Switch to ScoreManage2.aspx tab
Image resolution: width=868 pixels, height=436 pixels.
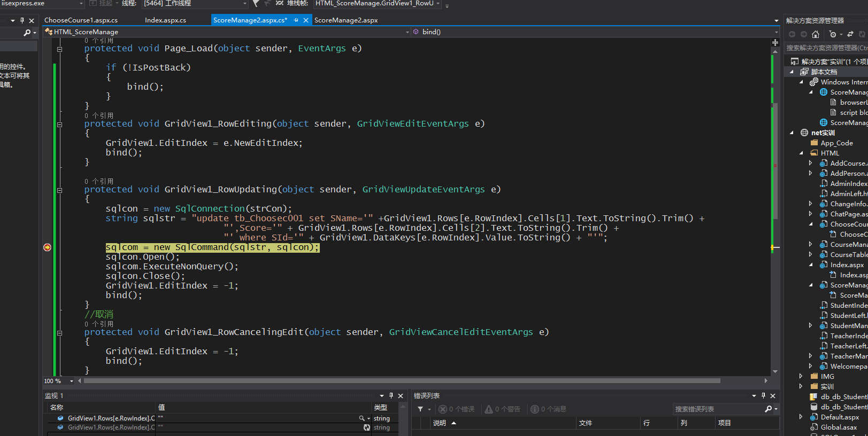[346, 20]
